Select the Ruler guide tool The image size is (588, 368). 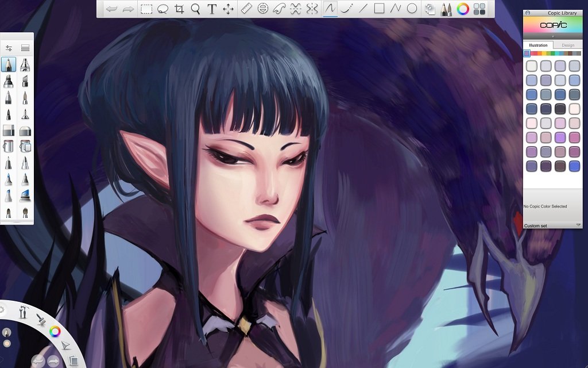(247, 9)
